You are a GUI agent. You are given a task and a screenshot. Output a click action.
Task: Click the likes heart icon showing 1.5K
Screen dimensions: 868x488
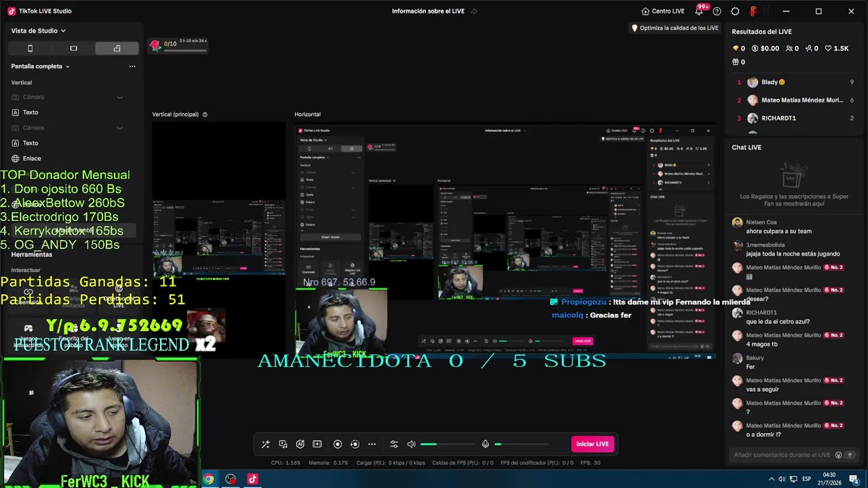[x=829, y=49]
